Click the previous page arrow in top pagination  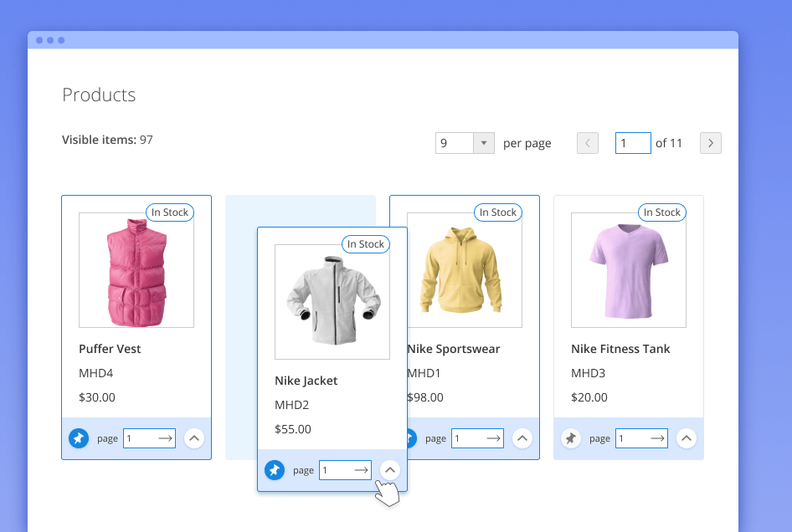tap(587, 142)
